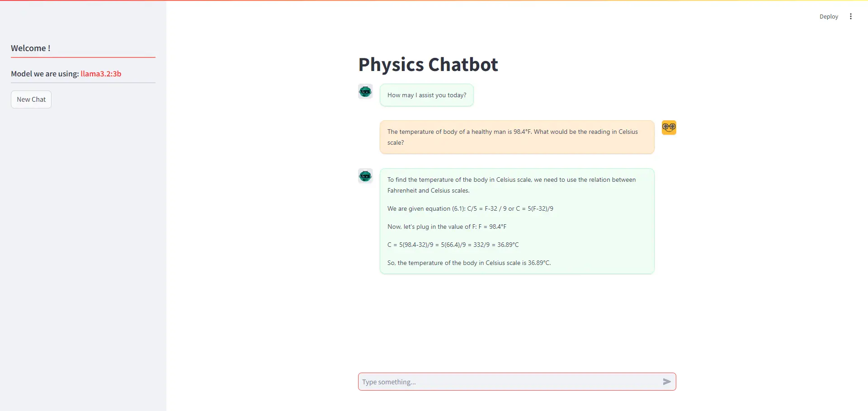Click the llama3.2:3b model name
Viewport: 868px width, 411px height.
click(x=101, y=74)
